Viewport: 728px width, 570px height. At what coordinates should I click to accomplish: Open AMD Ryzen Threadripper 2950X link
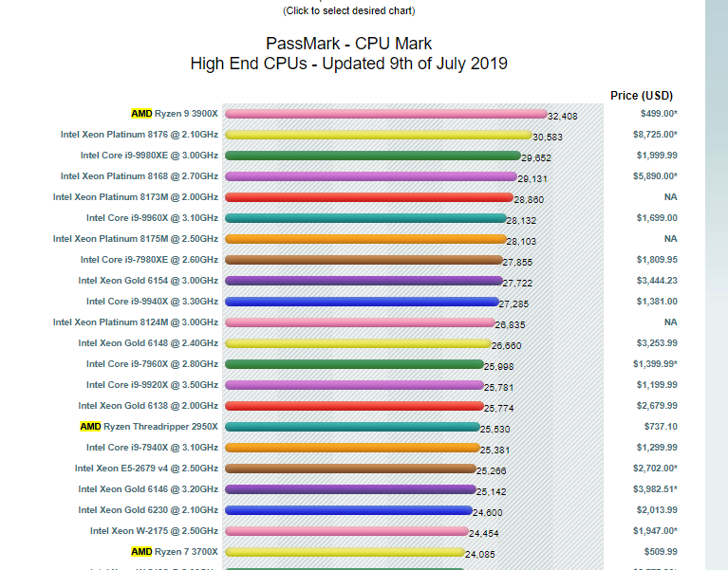tap(149, 427)
